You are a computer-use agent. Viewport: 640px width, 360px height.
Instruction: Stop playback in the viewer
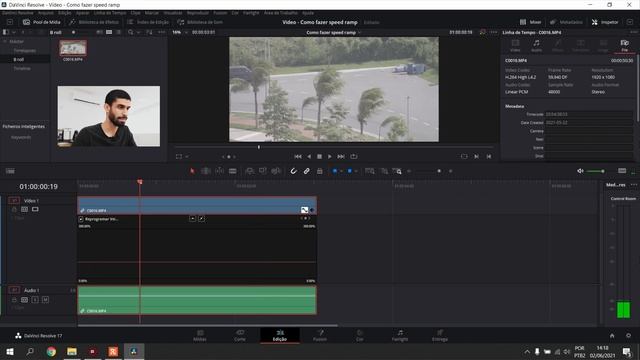(x=320, y=156)
